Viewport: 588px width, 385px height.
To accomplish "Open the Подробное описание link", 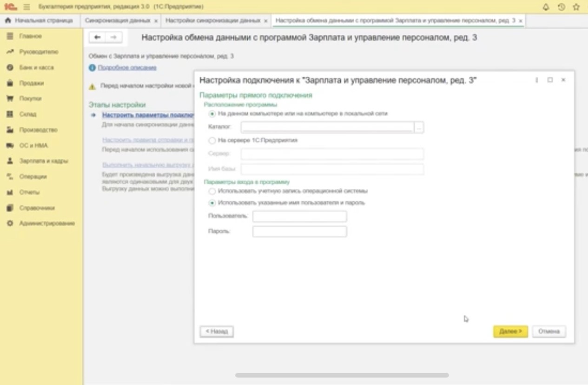I will [127, 67].
